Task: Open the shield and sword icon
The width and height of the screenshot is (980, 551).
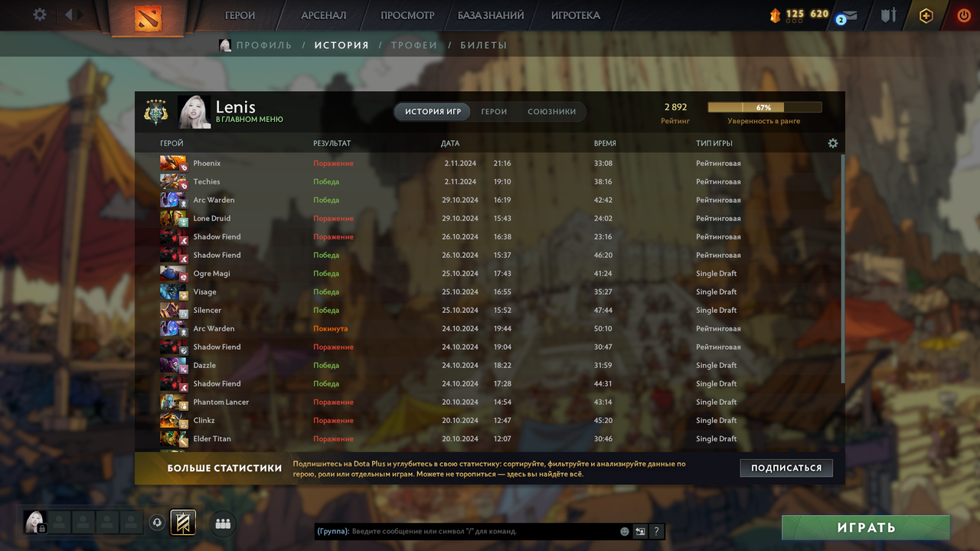Action: [888, 15]
